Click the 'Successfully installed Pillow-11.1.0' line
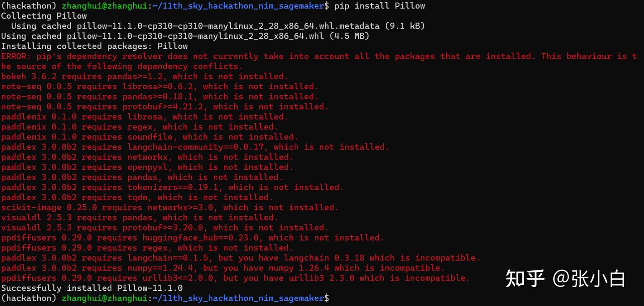 [x=92, y=288]
